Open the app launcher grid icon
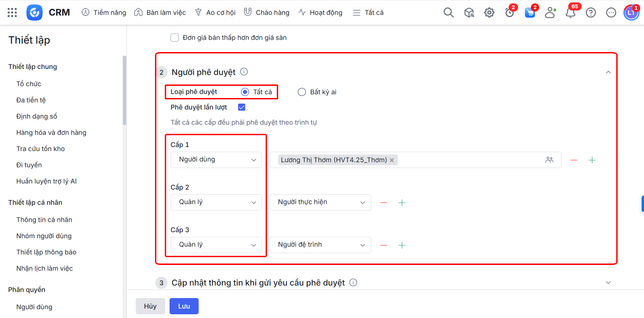 tap(12, 13)
